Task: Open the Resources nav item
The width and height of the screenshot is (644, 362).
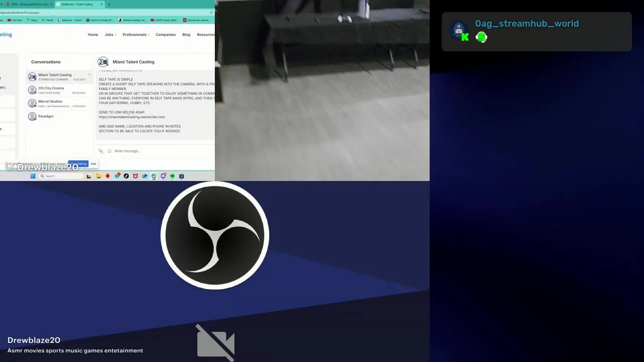Action: 206,35
